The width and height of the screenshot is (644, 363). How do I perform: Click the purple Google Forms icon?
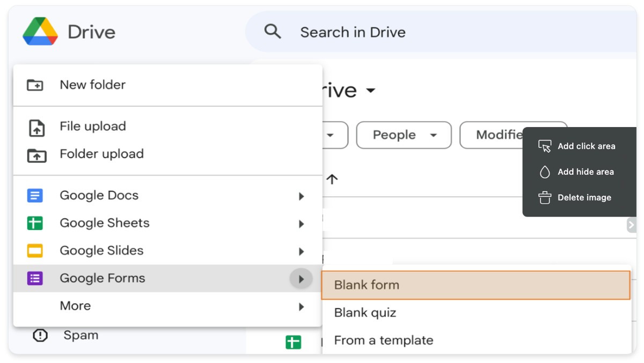pyautogui.click(x=35, y=278)
